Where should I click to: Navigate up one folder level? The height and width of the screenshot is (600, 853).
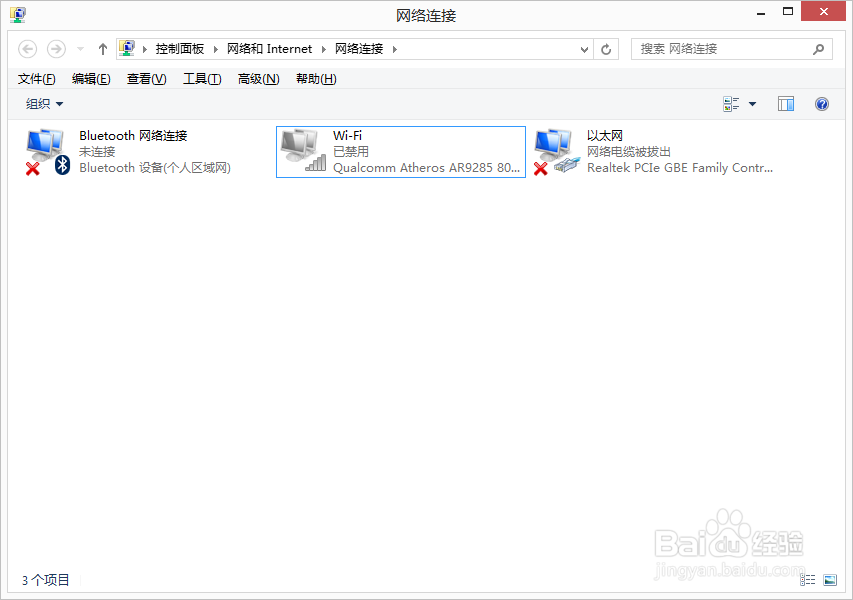click(x=102, y=48)
